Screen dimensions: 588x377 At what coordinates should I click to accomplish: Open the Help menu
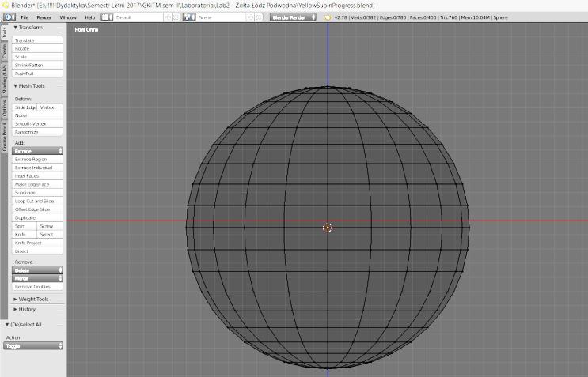(x=89, y=17)
